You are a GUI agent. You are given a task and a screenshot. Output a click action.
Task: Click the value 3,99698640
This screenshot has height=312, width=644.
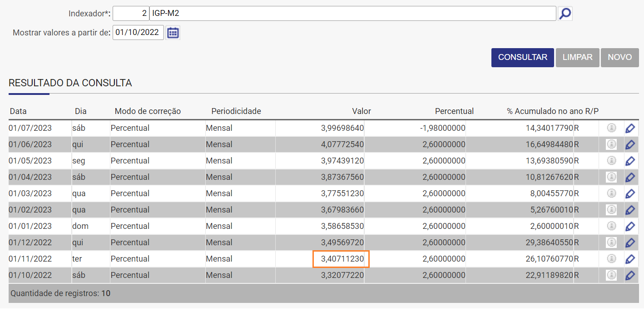pyautogui.click(x=342, y=128)
